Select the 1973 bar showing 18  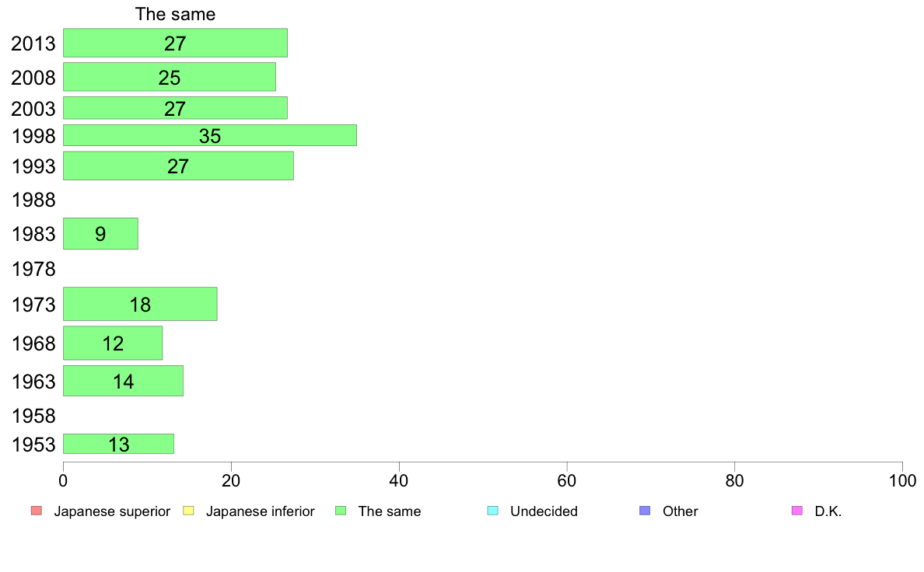click(x=140, y=304)
